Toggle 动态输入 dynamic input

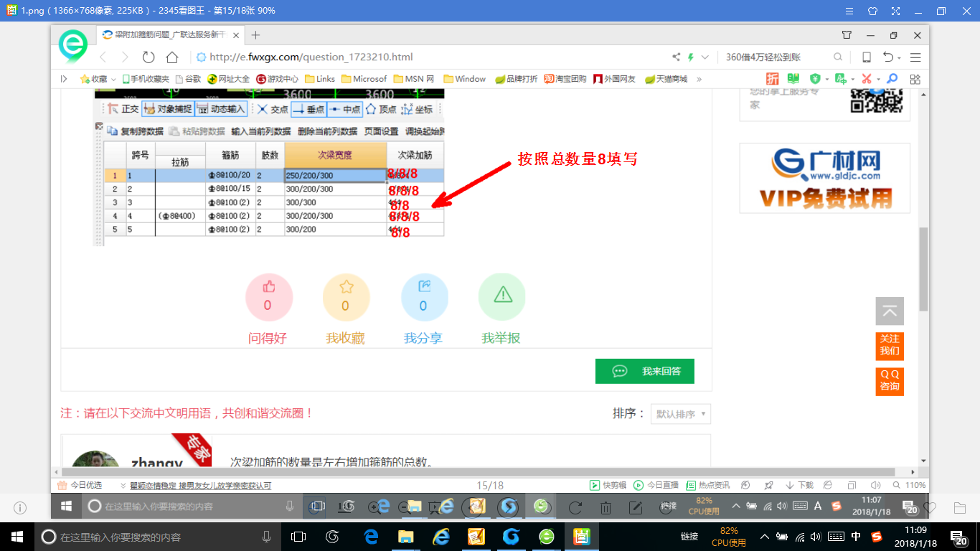point(221,109)
